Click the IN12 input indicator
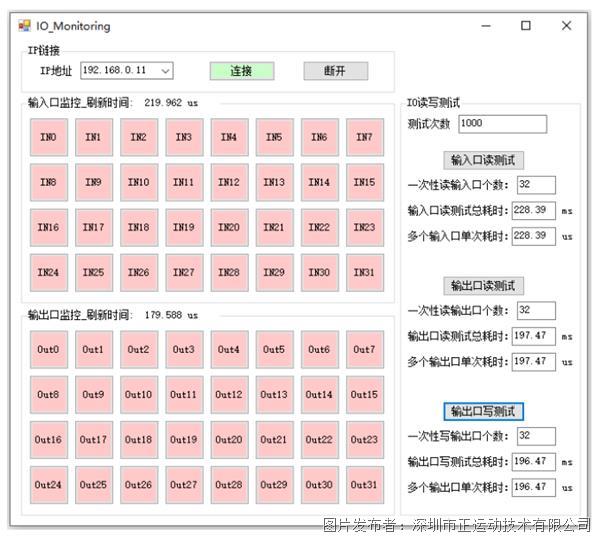The image size is (600, 540). (230, 182)
